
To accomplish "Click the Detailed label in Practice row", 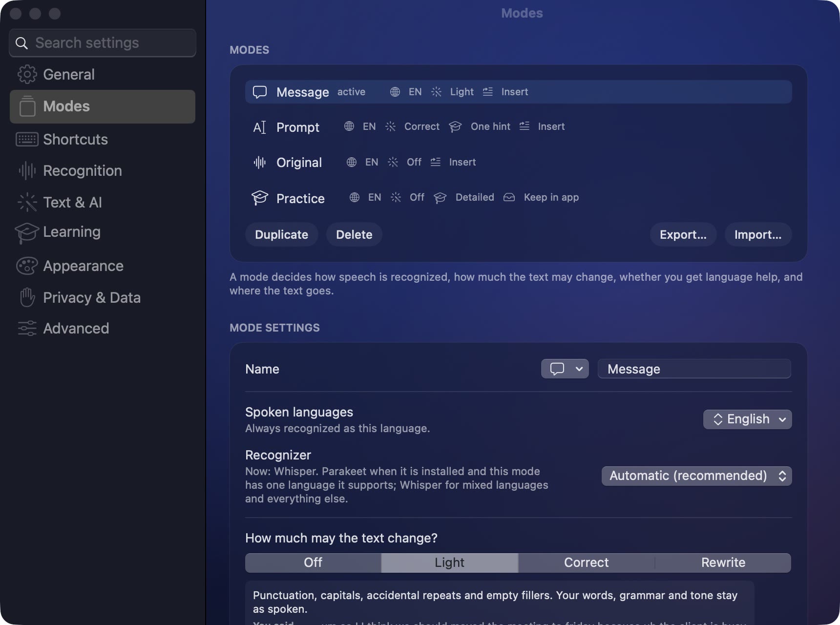I will coord(475,197).
